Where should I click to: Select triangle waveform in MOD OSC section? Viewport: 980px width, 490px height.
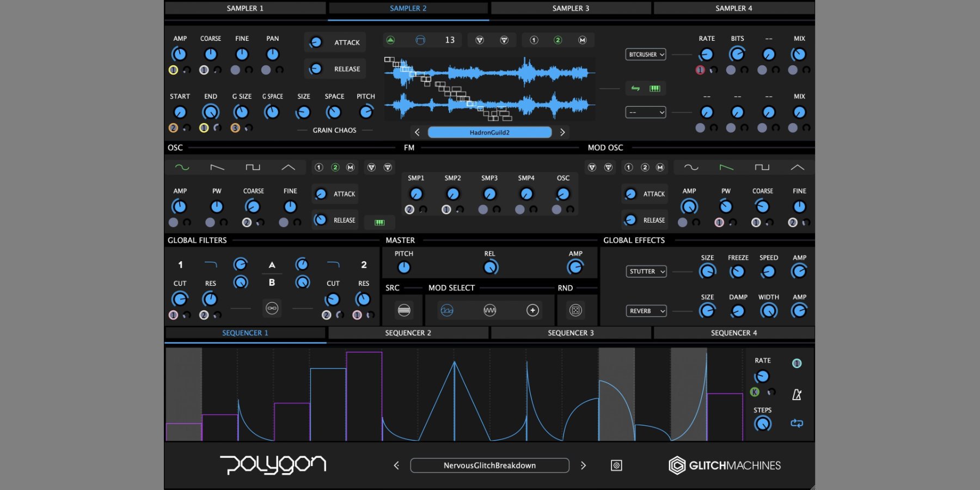pyautogui.click(x=797, y=167)
